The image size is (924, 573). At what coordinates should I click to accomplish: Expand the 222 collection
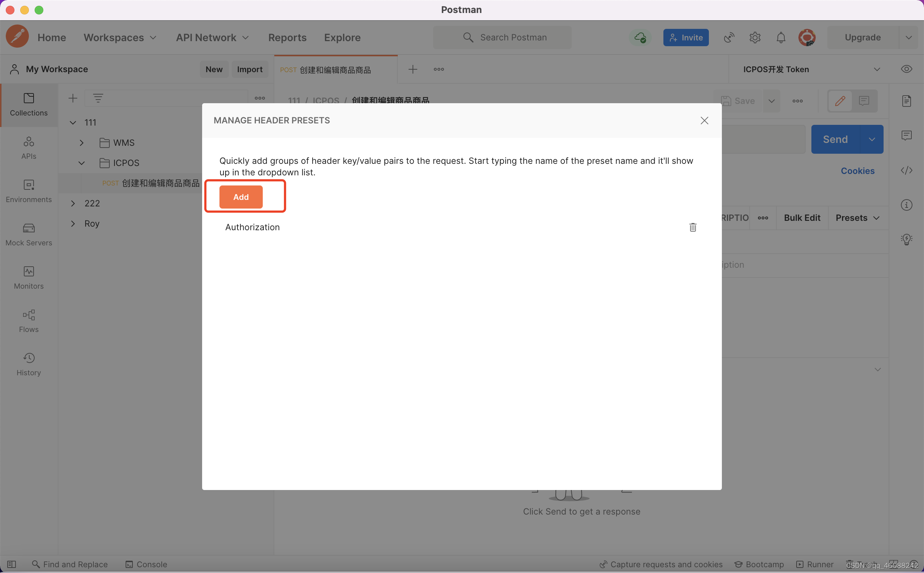73,204
